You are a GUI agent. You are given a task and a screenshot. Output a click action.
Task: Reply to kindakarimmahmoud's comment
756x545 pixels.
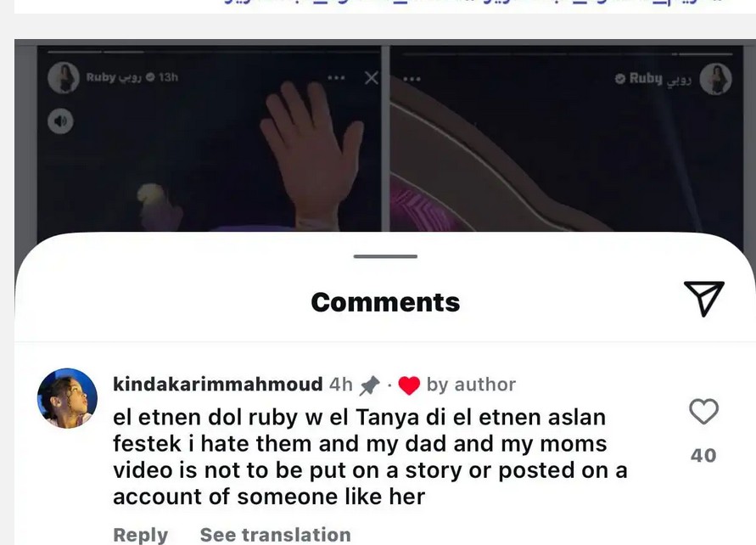[140, 535]
